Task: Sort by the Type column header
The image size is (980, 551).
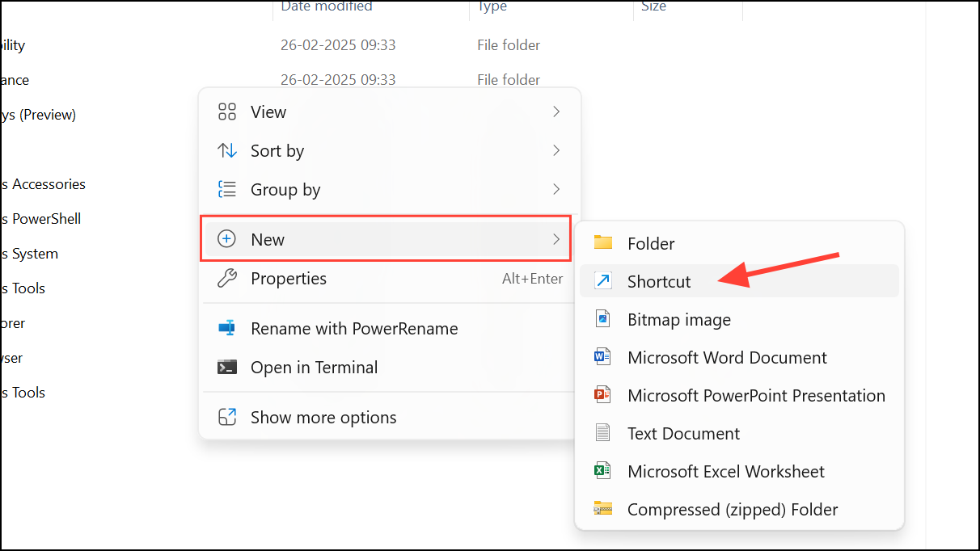Action: [492, 6]
